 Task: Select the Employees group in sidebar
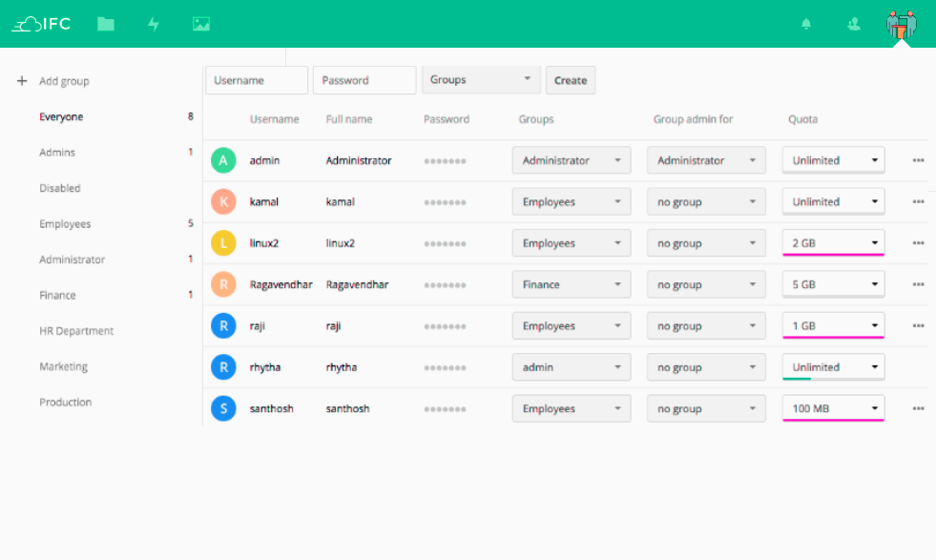click(x=65, y=224)
